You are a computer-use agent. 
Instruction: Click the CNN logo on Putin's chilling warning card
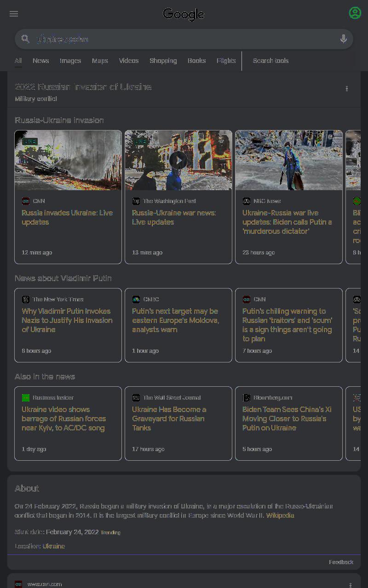coord(247,300)
